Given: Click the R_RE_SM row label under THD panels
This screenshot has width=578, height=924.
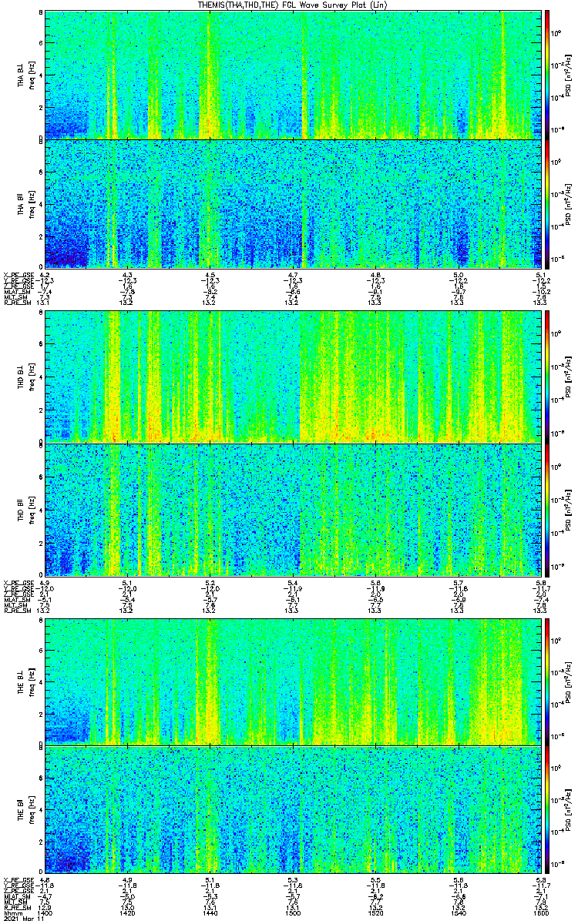Looking at the screenshot, I should point(16,611).
